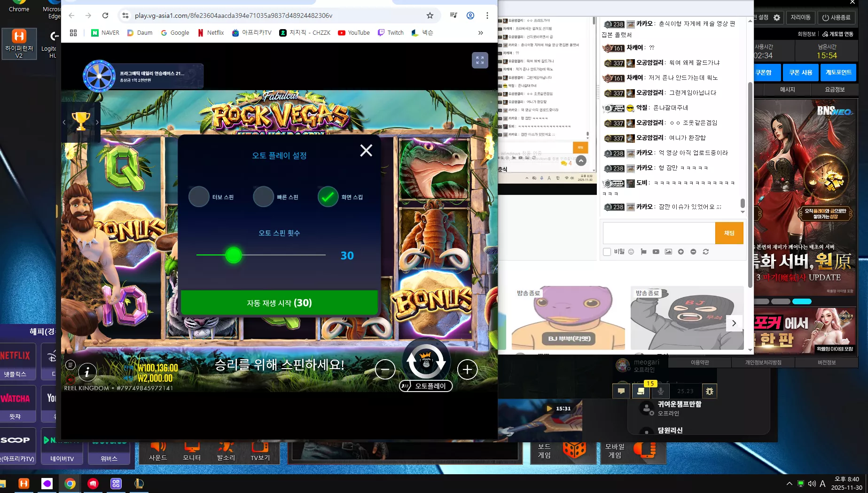868x493 pixels.
Task: Open settings gear in the PC-cafe panel
Action: [777, 17]
